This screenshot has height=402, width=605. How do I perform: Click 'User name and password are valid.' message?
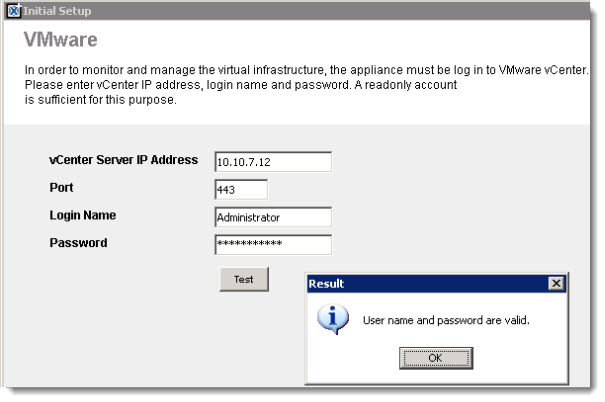[x=446, y=320]
